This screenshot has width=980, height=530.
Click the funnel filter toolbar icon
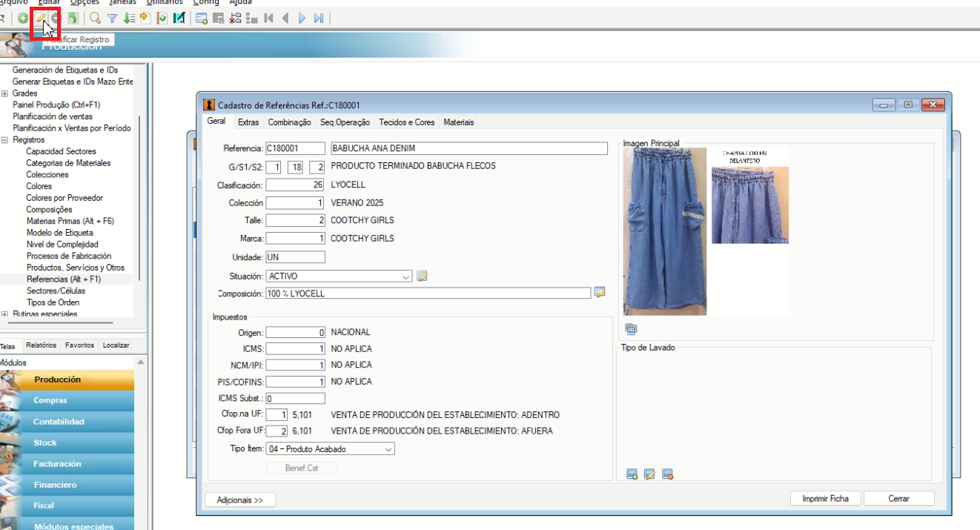(113, 19)
